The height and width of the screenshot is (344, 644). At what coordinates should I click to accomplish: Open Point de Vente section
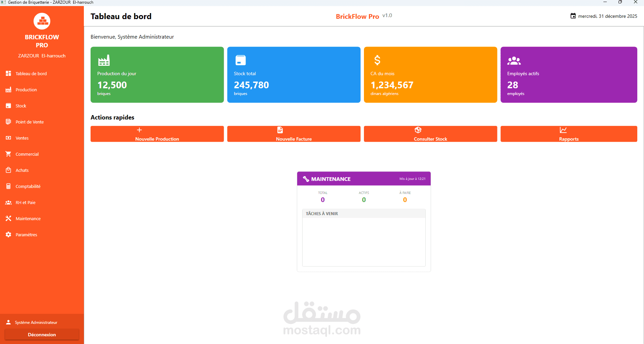[42, 122]
